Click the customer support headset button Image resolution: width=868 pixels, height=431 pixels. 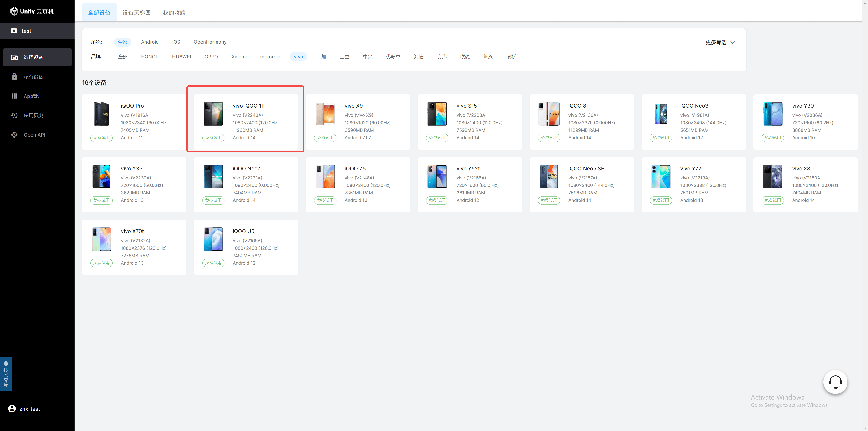(835, 382)
